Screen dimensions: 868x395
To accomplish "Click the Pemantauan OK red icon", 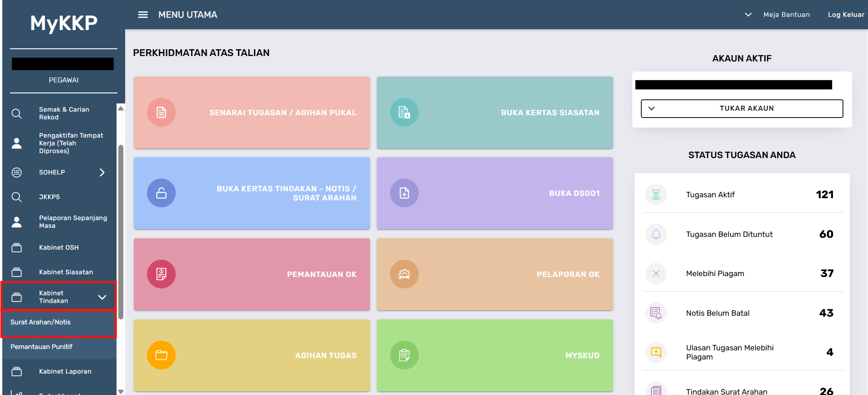I will coord(161,274).
